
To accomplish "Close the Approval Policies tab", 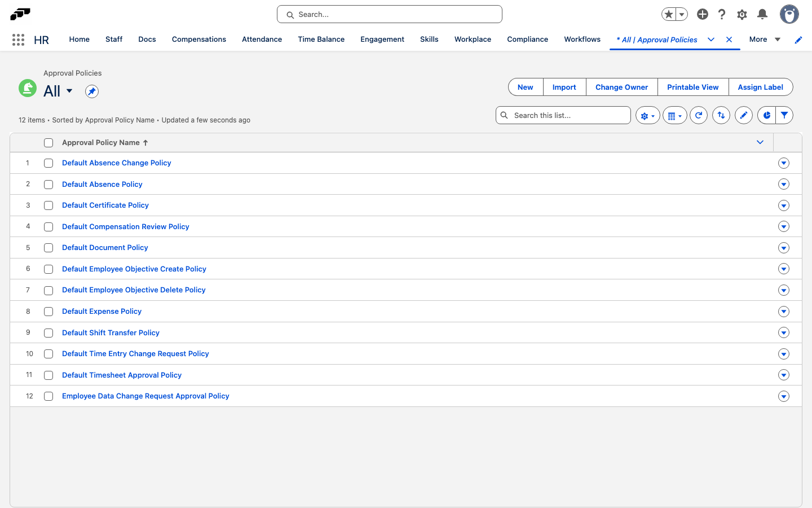I will coord(729,40).
